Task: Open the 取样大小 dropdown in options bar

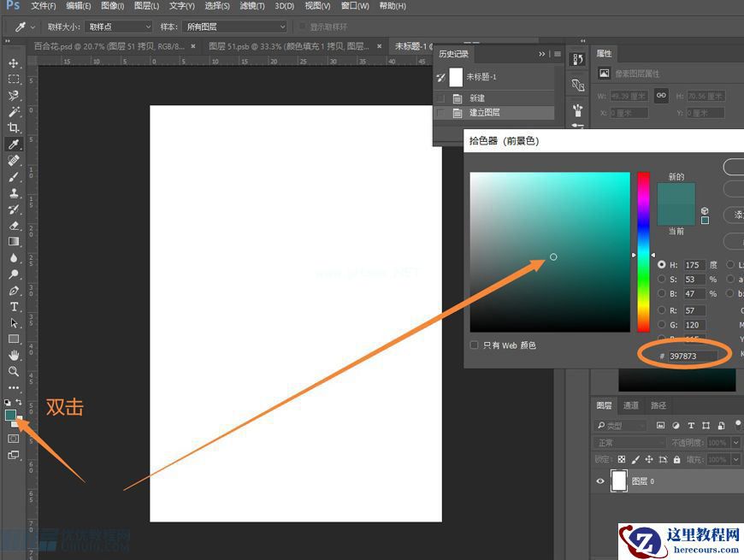Action: (117, 27)
